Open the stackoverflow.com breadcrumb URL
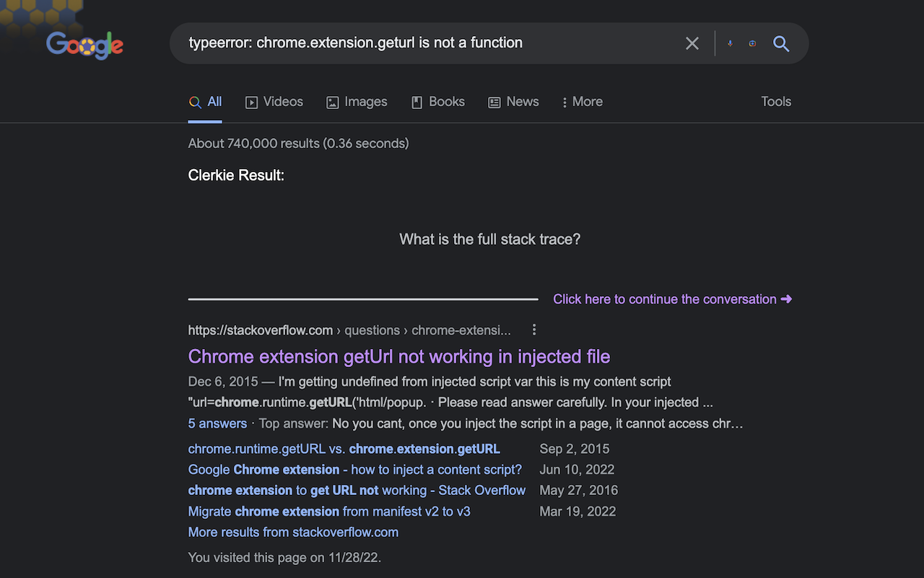924x578 pixels. point(349,330)
